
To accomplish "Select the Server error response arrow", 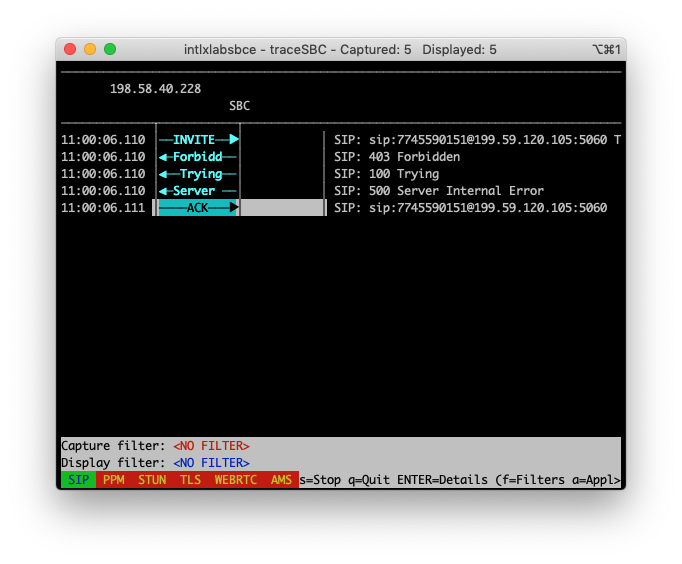I will coord(198,190).
